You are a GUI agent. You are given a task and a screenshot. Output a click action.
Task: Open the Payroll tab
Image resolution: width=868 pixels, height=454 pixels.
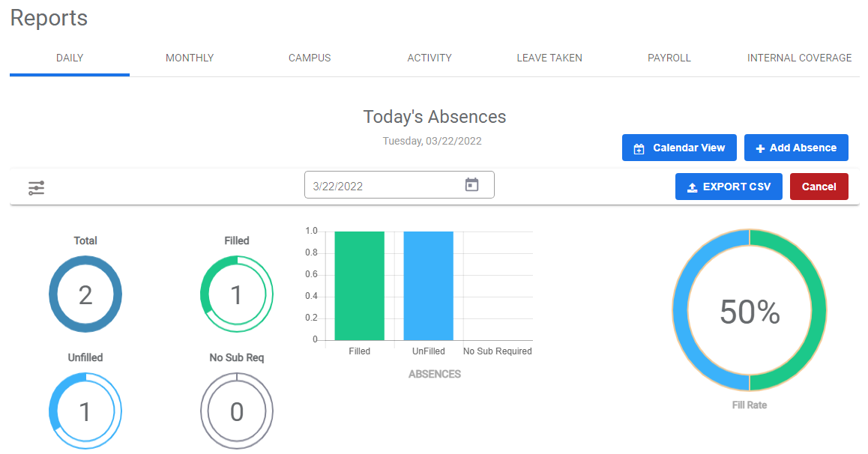coord(669,58)
